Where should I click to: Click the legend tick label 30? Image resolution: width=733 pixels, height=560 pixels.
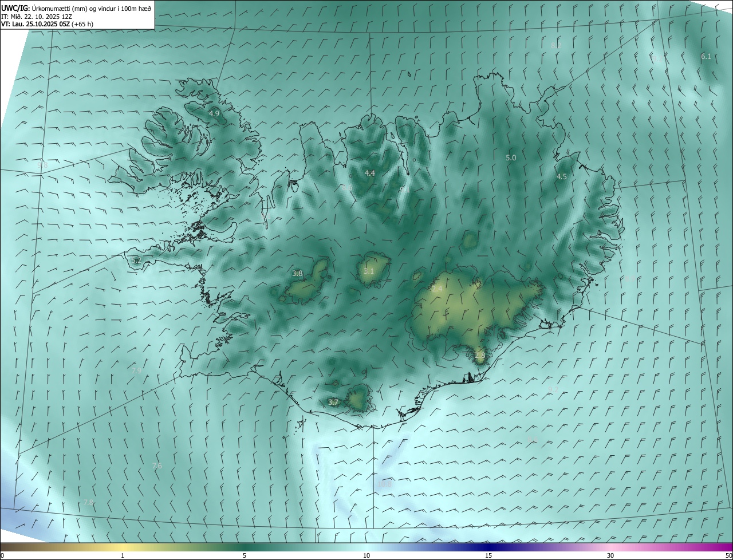click(610, 556)
